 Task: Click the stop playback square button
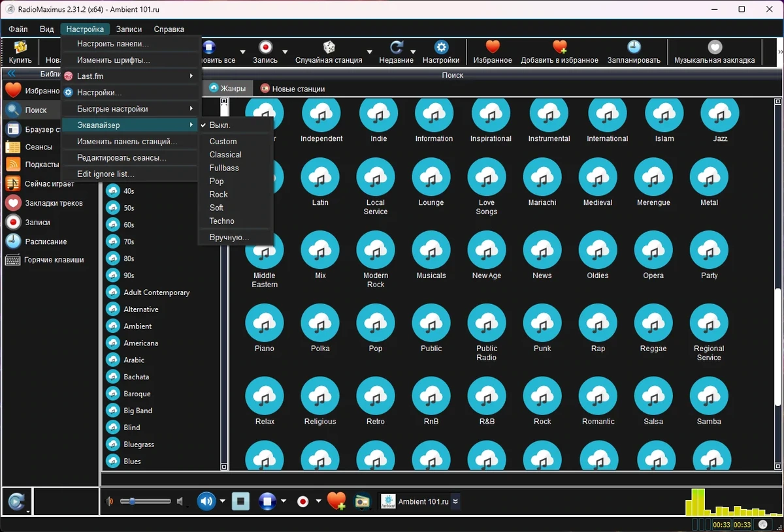tap(241, 501)
